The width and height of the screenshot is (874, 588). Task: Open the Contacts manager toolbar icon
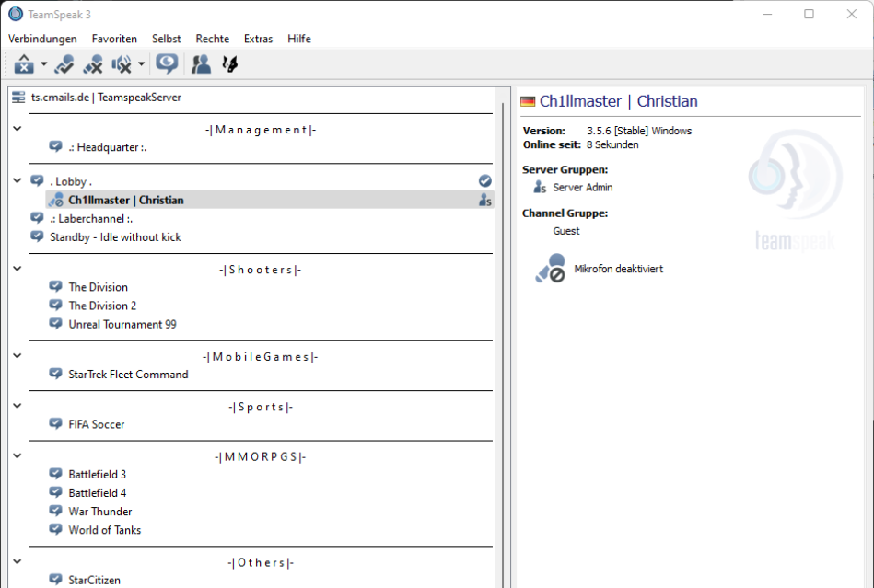201,64
